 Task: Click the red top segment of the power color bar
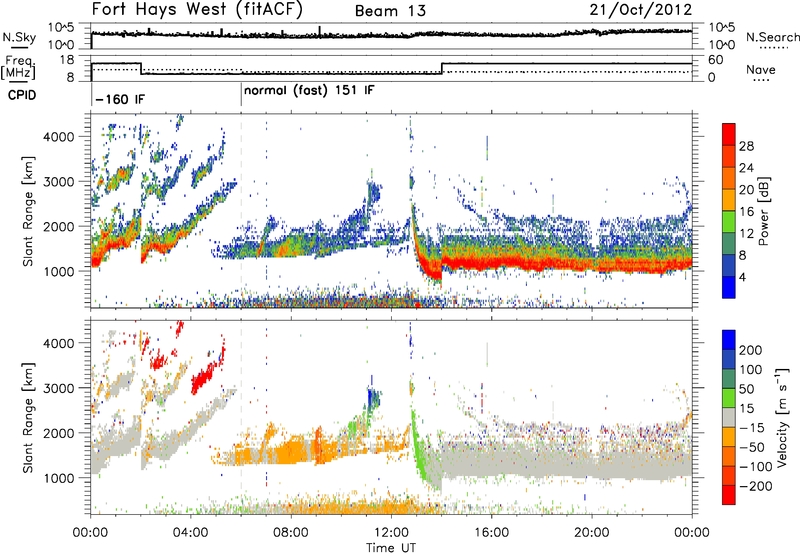[x=729, y=134]
